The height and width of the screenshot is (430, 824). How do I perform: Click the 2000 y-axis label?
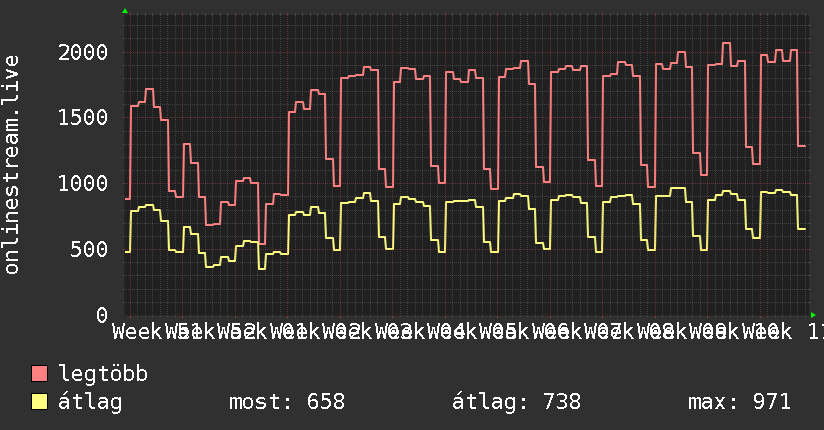coord(83,53)
